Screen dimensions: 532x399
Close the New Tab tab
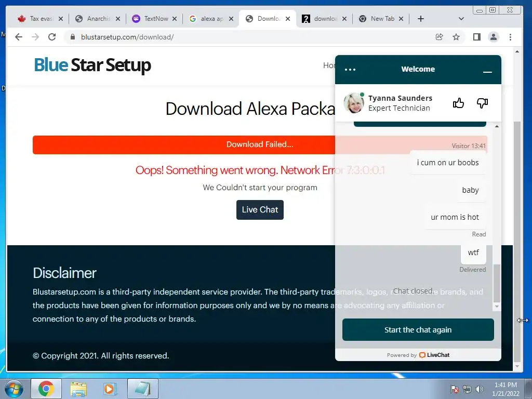[401, 19]
